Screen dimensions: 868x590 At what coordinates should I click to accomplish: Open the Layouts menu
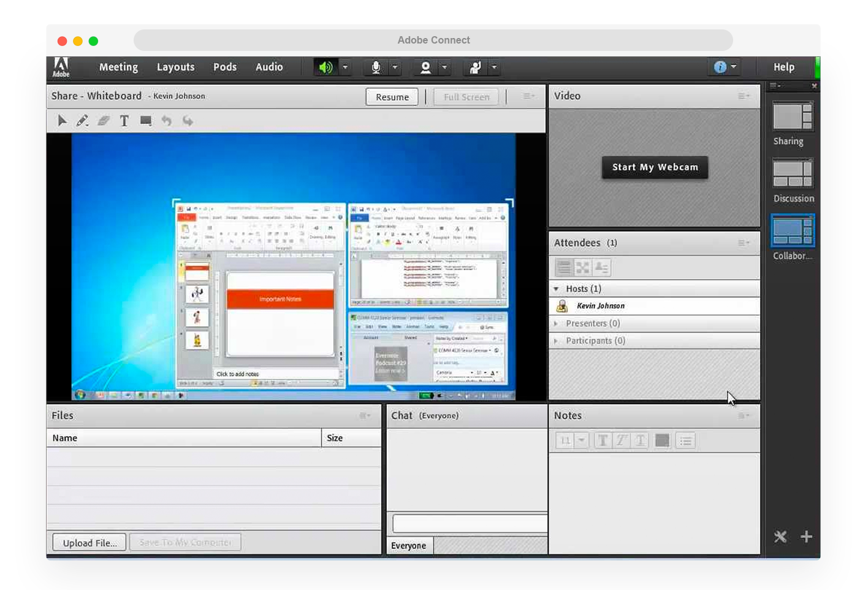tap(175, 67)
